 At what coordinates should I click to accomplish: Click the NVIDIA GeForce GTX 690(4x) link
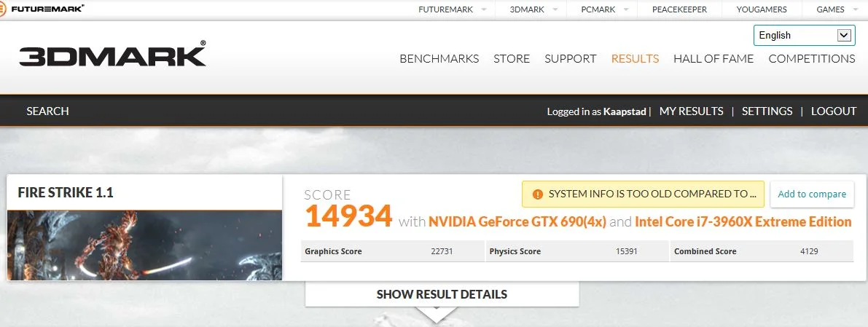coord(517,222)
